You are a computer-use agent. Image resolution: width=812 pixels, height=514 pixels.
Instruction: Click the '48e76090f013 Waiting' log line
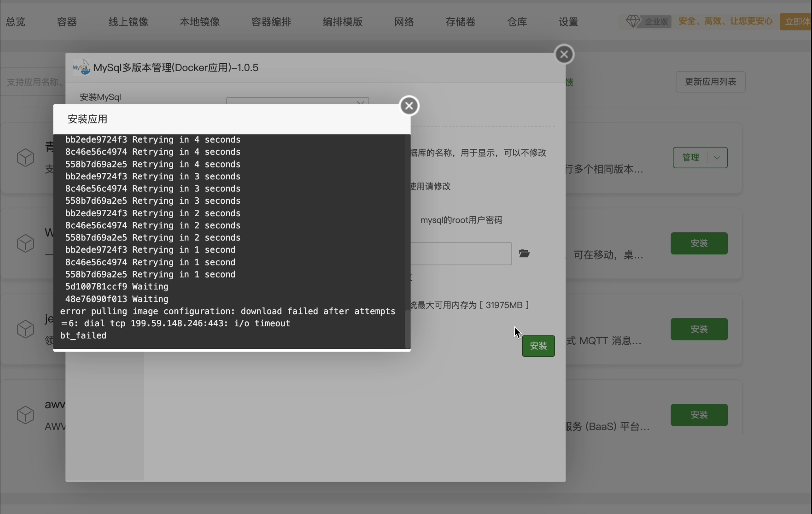coord(116,299)
